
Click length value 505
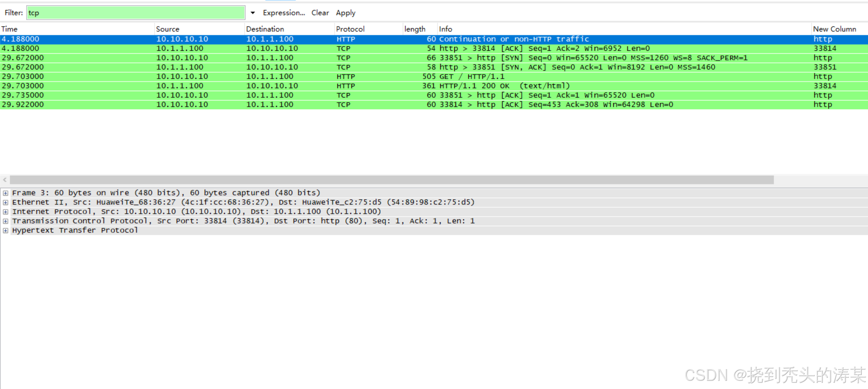pyautogui.click(x=429, y=76)
